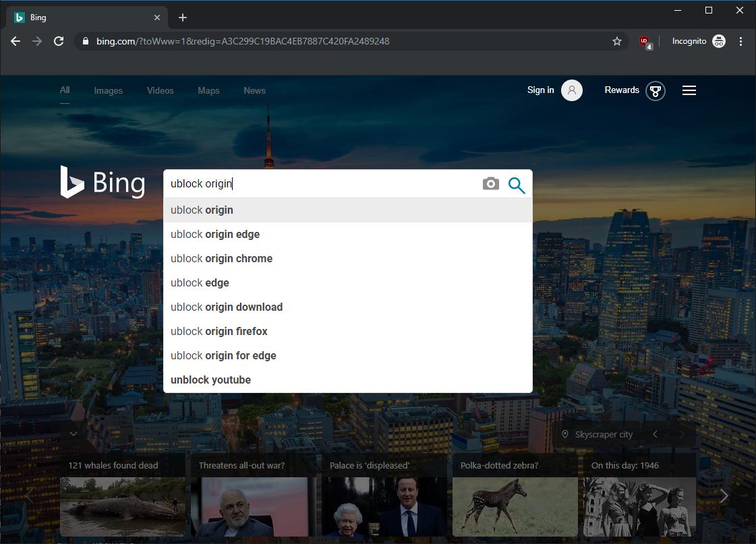Screen dimensions: 756x544
Task: Go forward with the browser forward arrow
Action: [x=37, y=41]
